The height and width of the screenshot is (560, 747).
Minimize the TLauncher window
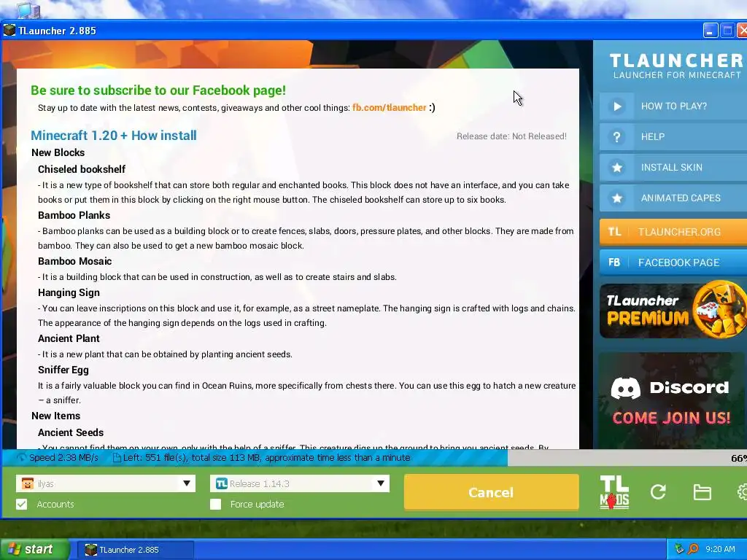710,31
